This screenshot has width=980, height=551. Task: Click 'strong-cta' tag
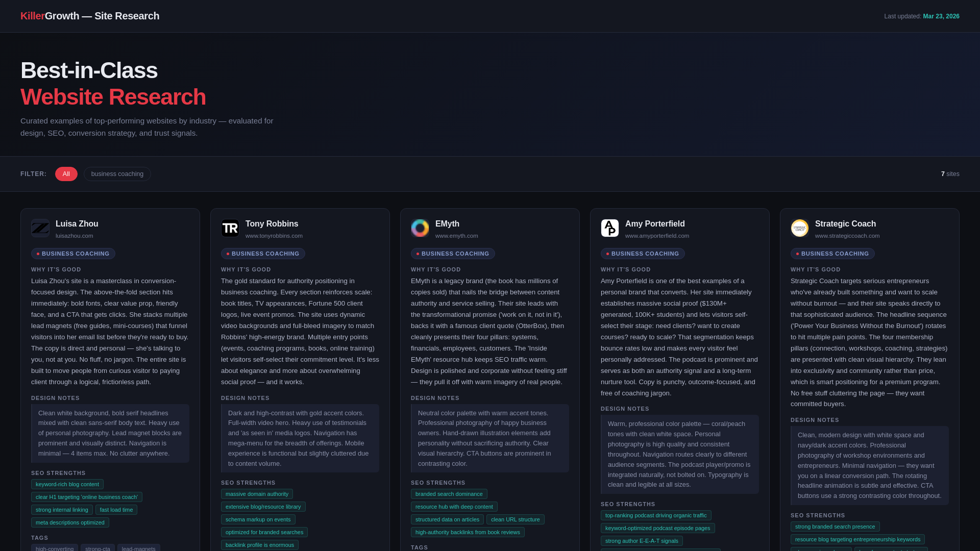tap(97, 548)
